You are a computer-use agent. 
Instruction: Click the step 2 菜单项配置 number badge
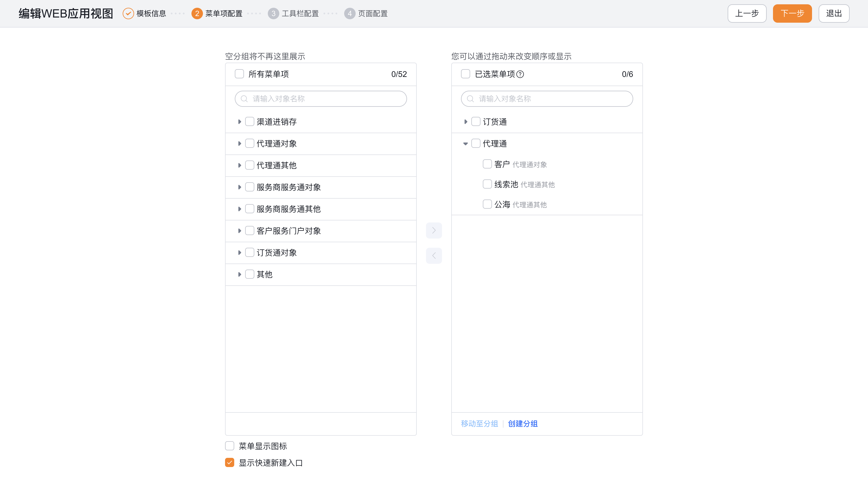pyautogui.click(x=197, y=13)
